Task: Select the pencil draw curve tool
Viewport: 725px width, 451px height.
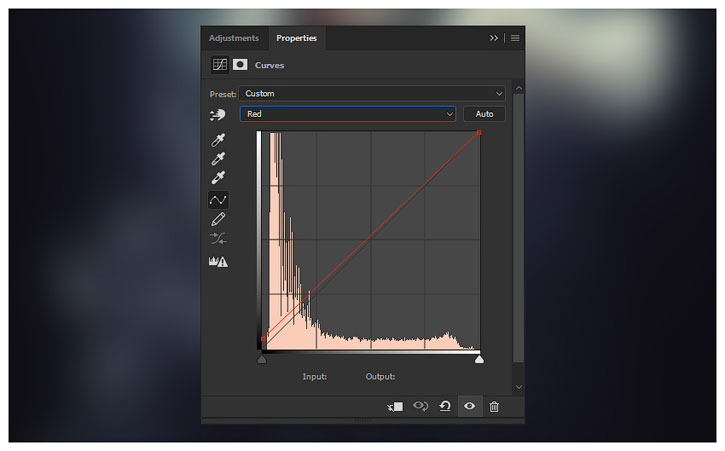Action: tap(218, 219)
